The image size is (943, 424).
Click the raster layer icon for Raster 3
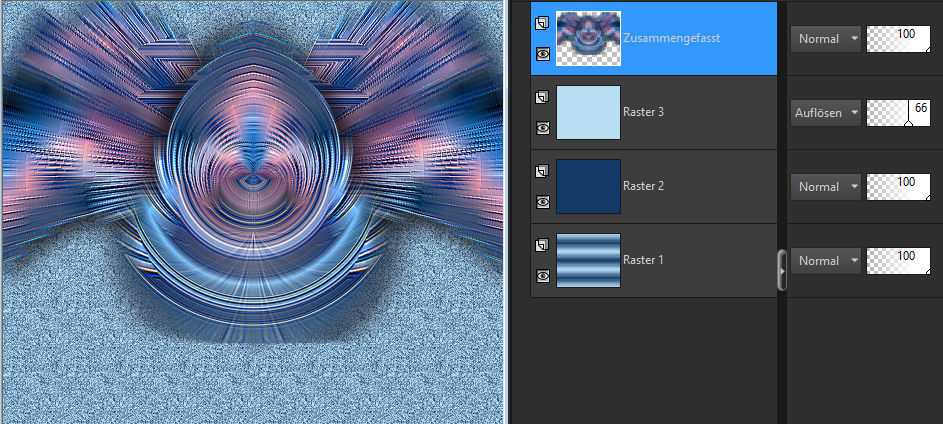(542, 97)
